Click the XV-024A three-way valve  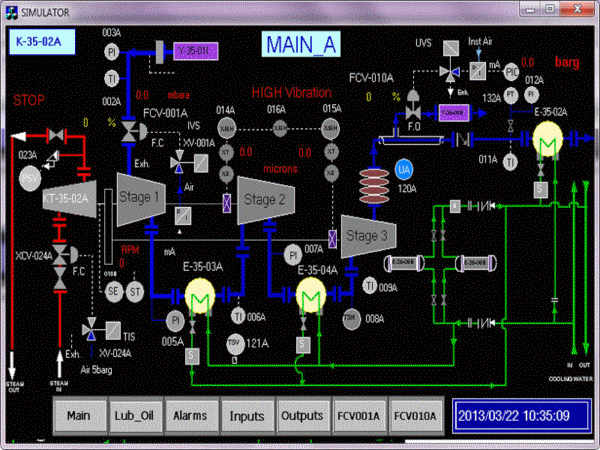coord(91,328)
